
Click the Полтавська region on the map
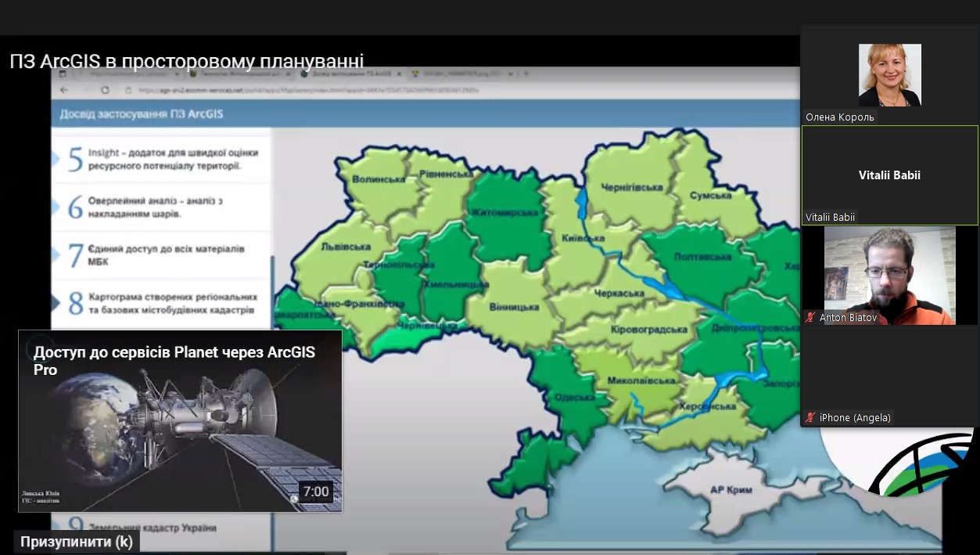click(x=702, y=256)
